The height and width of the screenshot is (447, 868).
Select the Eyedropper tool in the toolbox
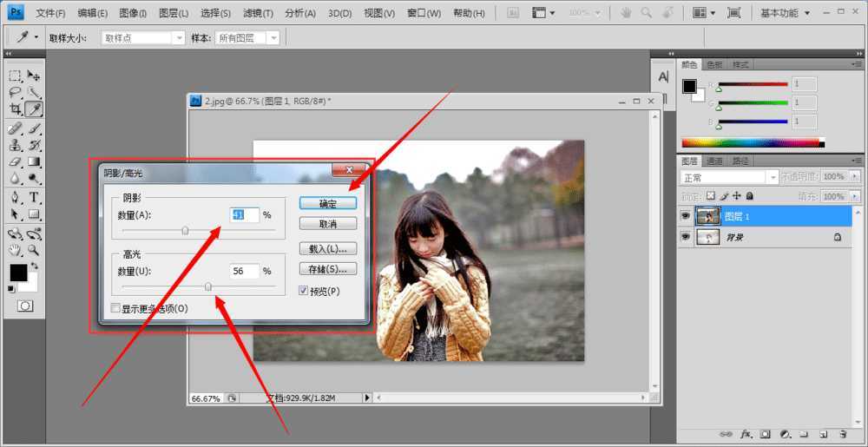34,109
